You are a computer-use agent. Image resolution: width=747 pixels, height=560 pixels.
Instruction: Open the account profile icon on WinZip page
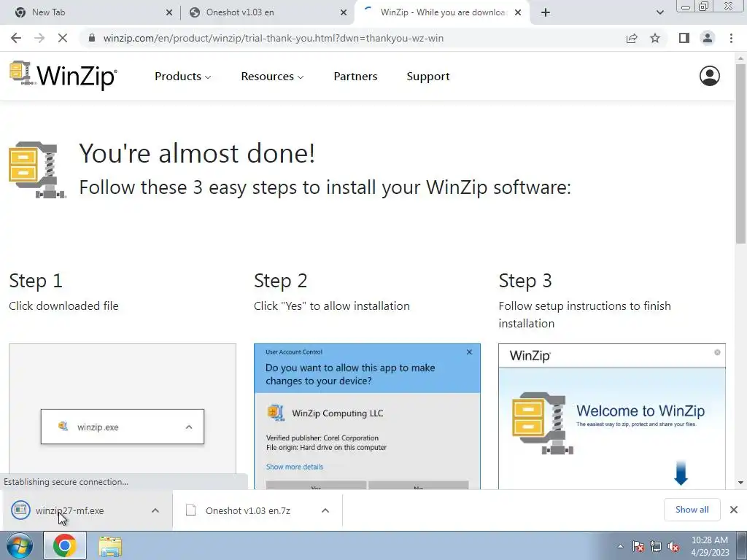pyautogui.click(x=709, y=76)
